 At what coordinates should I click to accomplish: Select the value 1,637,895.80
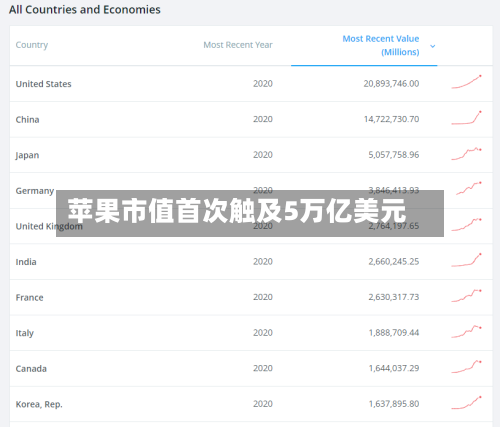click(x=393, y=404)
